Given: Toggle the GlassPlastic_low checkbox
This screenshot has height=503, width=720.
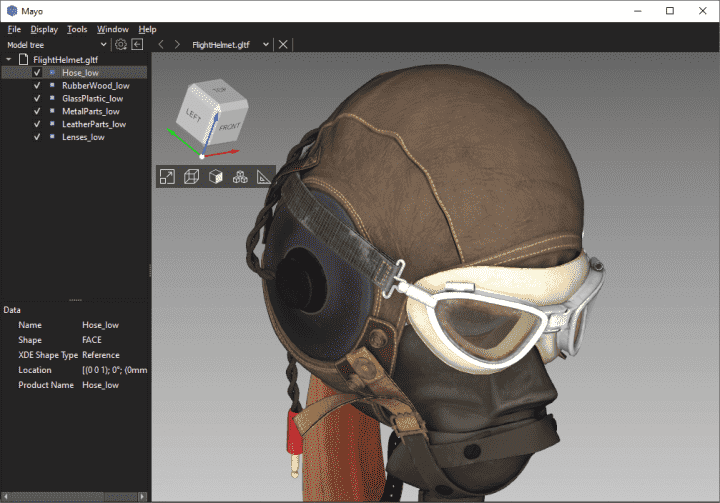Looking at the screenshot, I should 37,98.
